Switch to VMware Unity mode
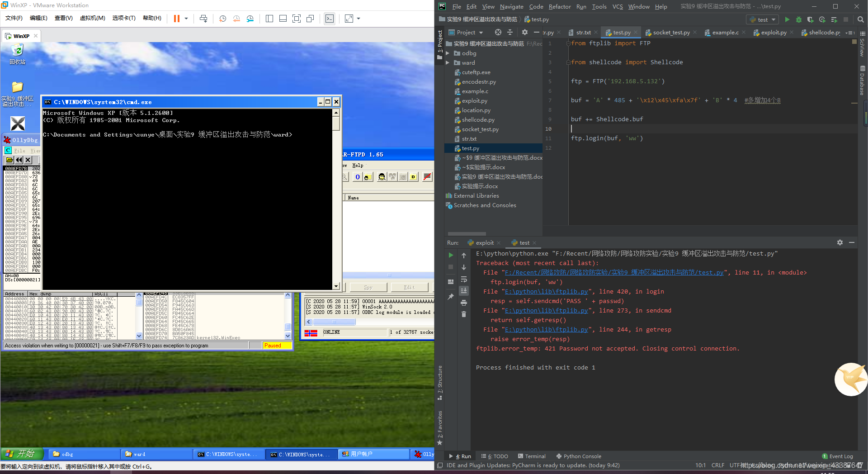Screen dimensions: 868x474 point(310,19)
